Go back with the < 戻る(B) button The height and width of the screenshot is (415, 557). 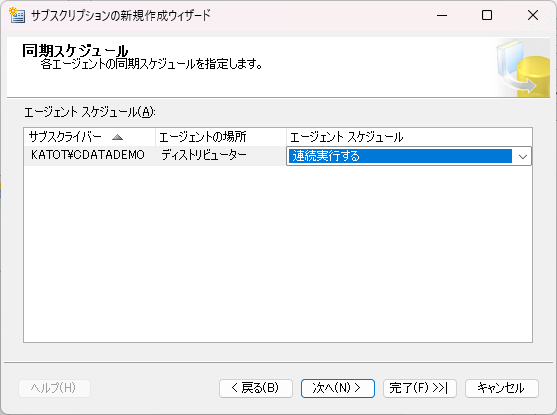coord(256,388)
